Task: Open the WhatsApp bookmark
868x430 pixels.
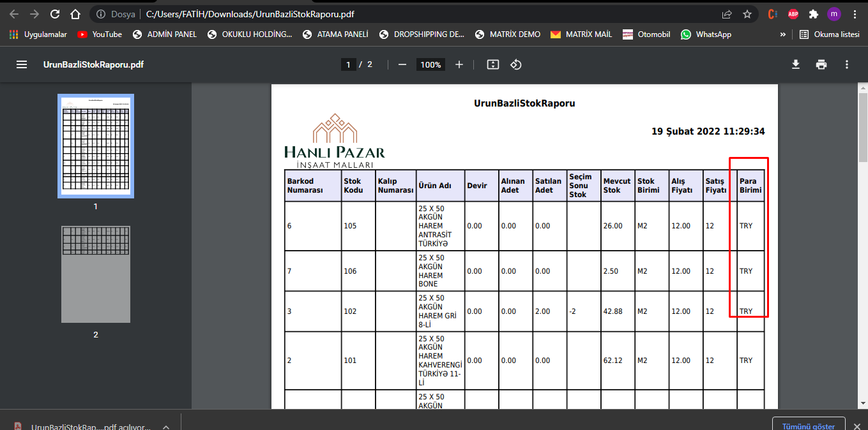Action: tap(706, 34)
